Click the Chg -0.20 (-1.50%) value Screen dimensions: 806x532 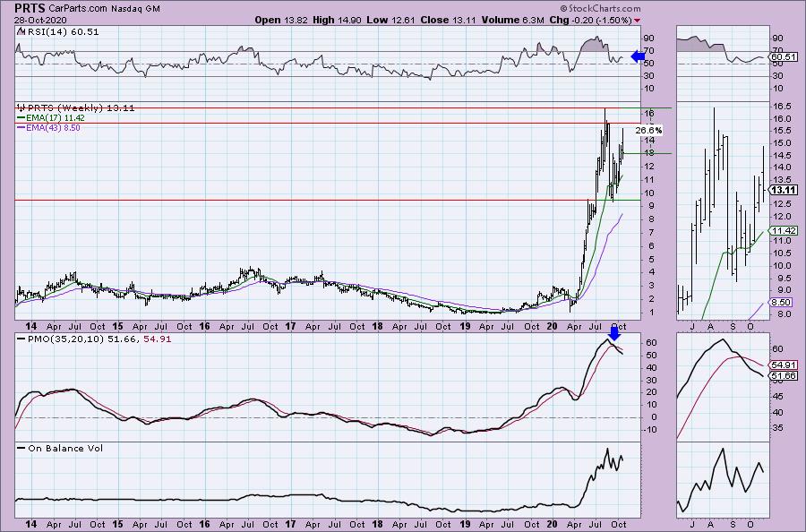click(590, 21)
